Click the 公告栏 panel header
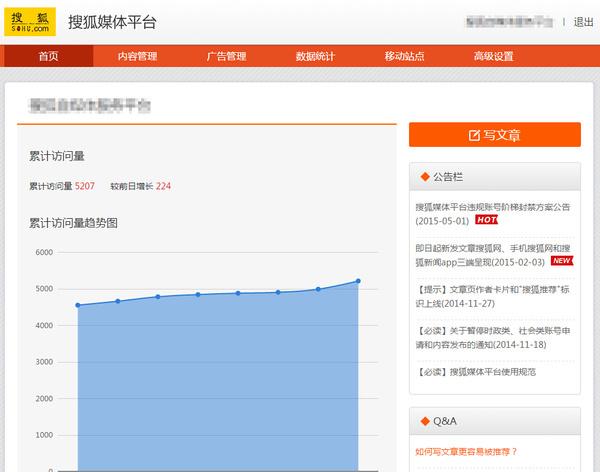Screen dimensions: 600x472 [495, 177]
